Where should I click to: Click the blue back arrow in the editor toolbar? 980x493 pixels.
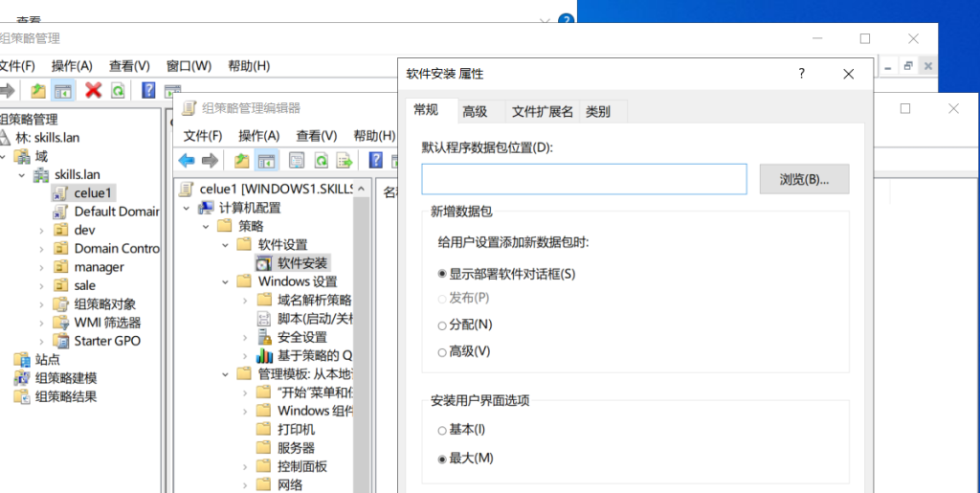coord(187,161)
